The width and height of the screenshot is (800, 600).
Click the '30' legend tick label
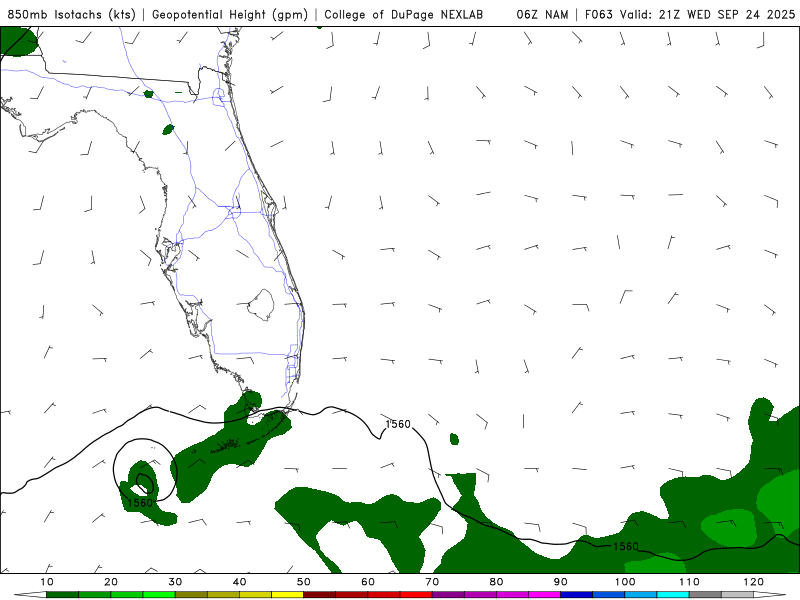coord(175,582)
